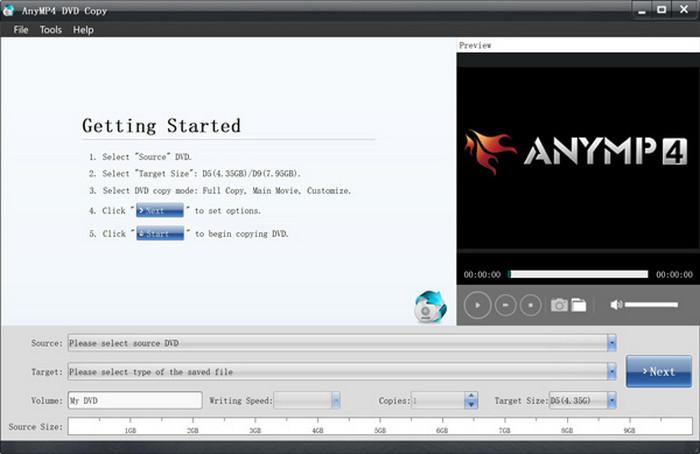Open the File menu
Screen dimensions: 700x454
click(21, 30)
